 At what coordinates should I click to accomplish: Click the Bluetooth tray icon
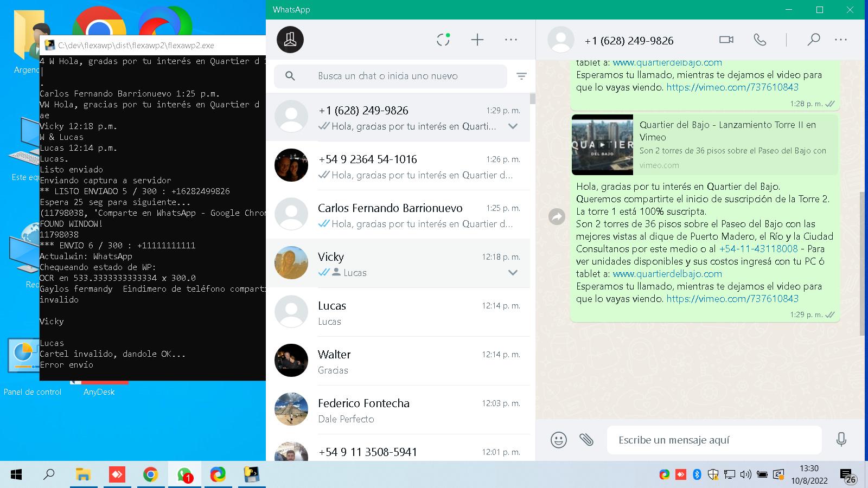[x=697, y=475]
